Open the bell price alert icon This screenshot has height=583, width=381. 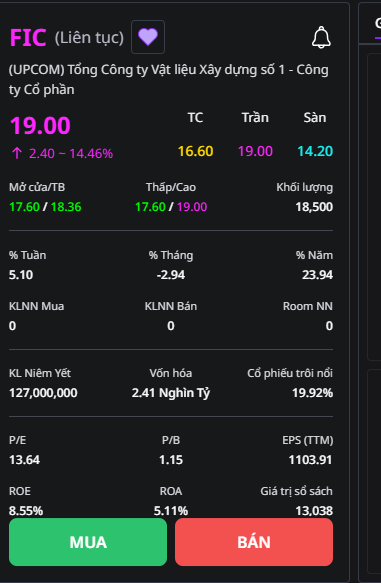(x=321, y=38)
